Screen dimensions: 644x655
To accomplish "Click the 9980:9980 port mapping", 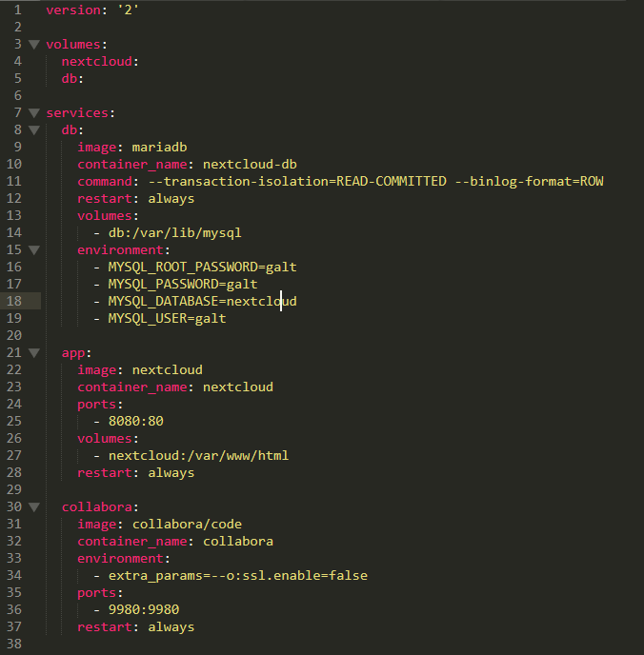I will pyautogui.click(x=144, y=609).
